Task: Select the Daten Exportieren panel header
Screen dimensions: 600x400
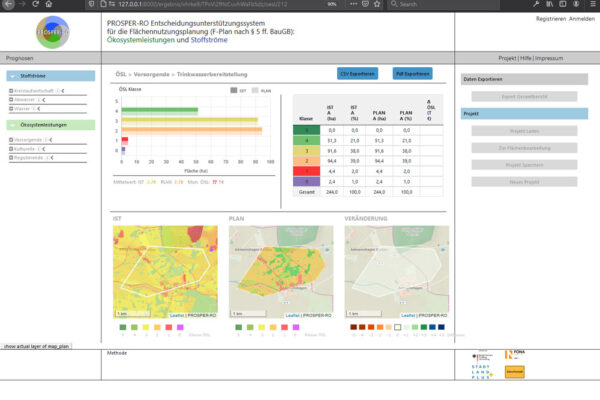Action: coord(524,79)
